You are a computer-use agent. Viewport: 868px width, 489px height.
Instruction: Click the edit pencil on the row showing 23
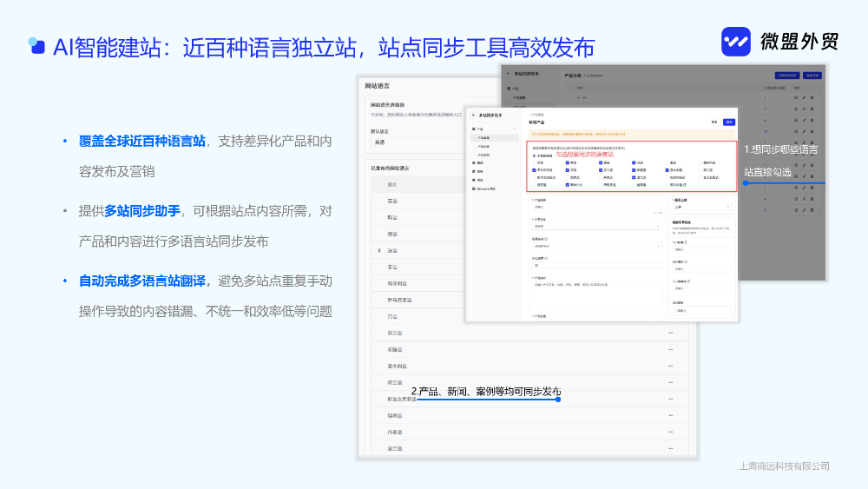point(804,131)
